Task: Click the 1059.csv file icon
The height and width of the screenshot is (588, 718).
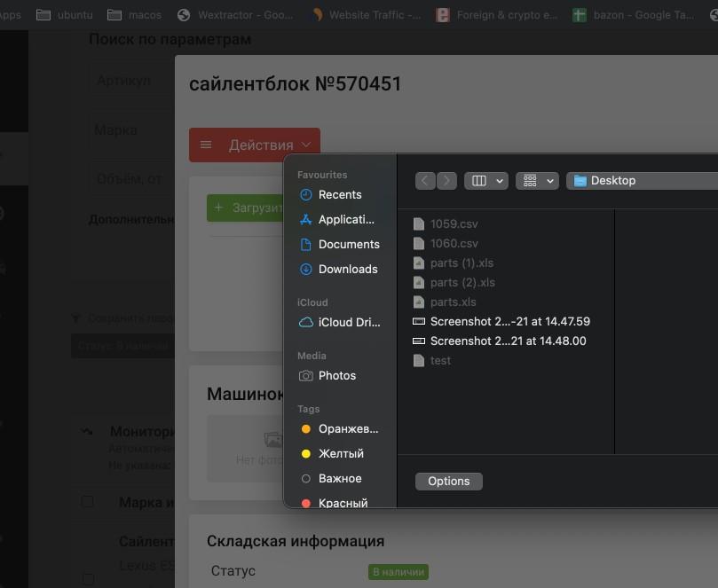Action: pyautogui.click(x=419, y=223)
